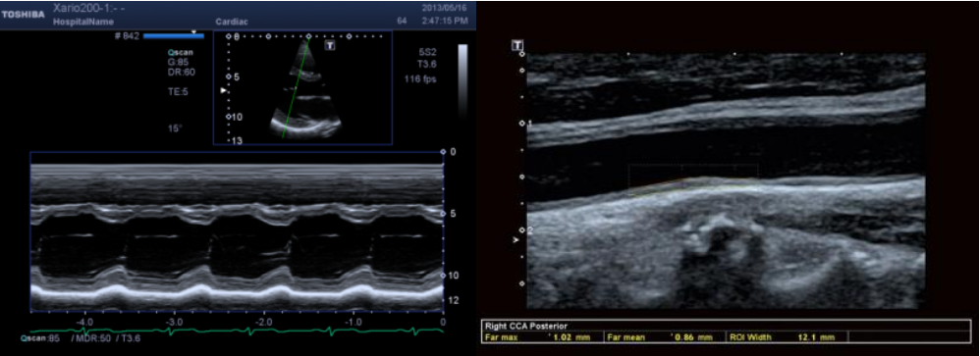
Task: Select the green M-mode cursor line in thumbnail
Action: (x=296, y=87)
